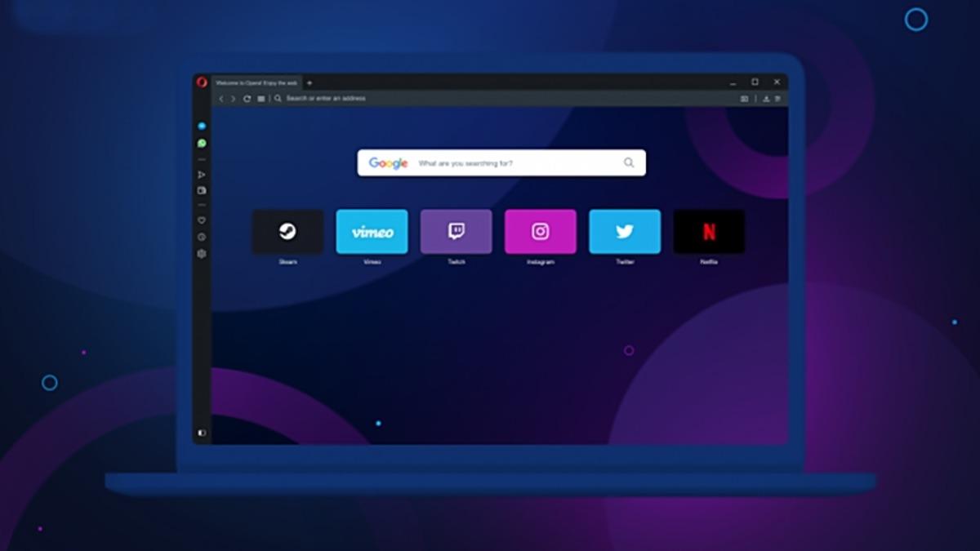Go back to the previous page
The width and height of the screenshot is (980, 551).
click(220, 99)
